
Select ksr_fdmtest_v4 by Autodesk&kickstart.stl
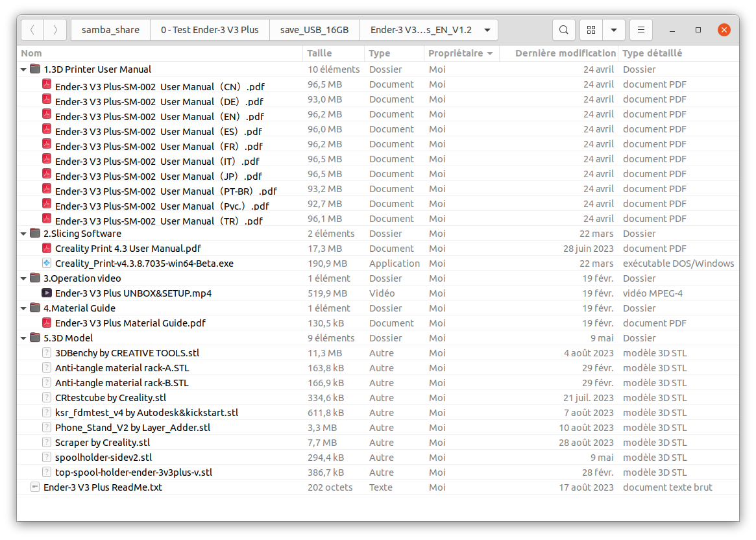[147, 413]
